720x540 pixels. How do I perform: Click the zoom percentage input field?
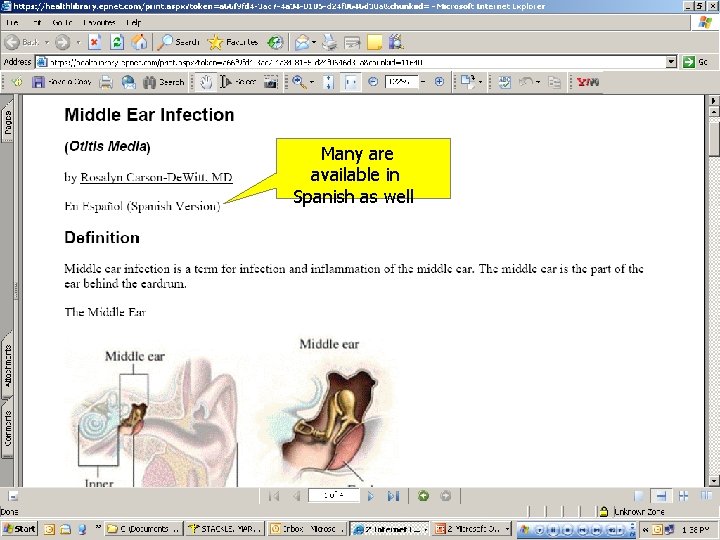click(x=401, y=82)
